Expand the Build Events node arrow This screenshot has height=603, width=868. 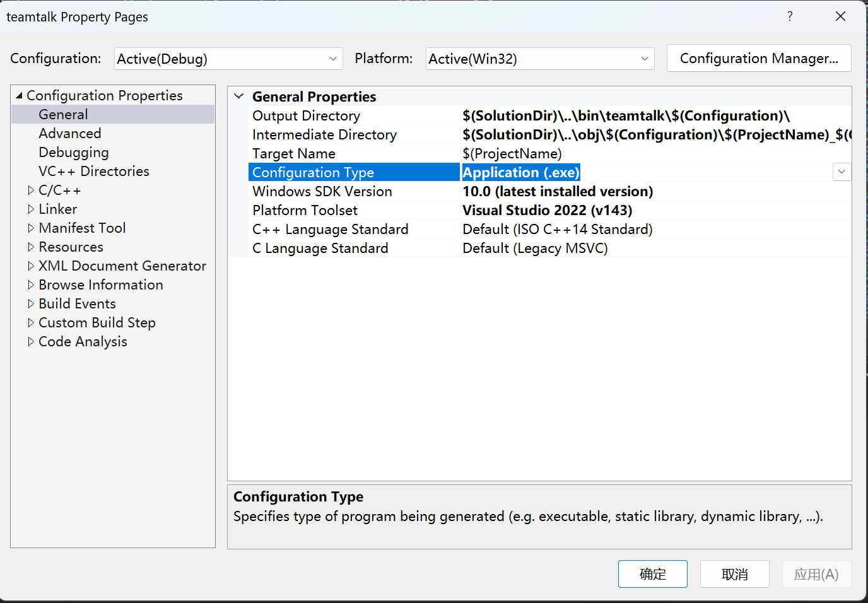point(31,303)
